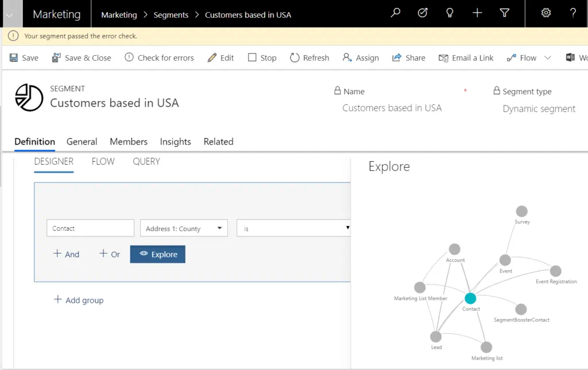This screenshot has width=588, height=370.
Task: Add an And clause
Action: click(x=67, y=254)
